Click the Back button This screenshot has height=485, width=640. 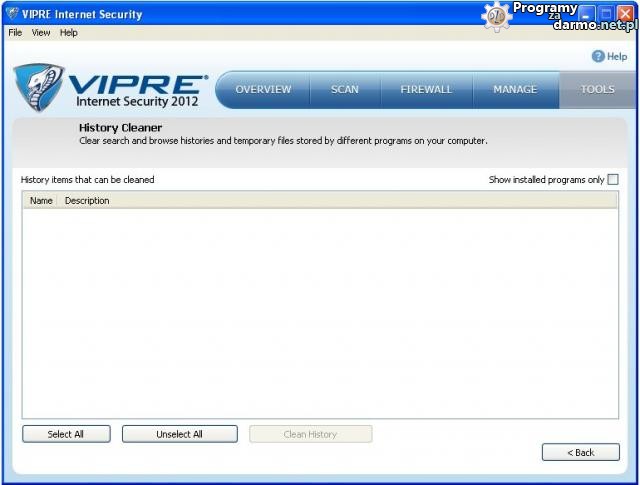click(580, 453)
